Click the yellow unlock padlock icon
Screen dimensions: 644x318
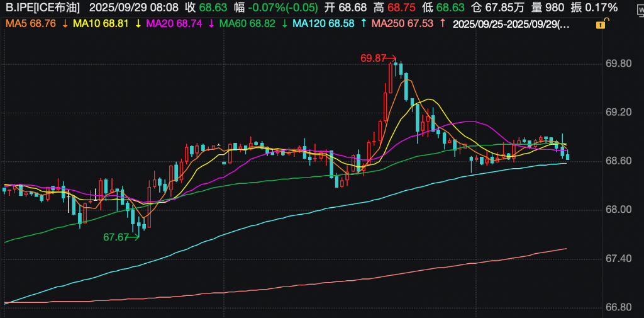point(601,24)
